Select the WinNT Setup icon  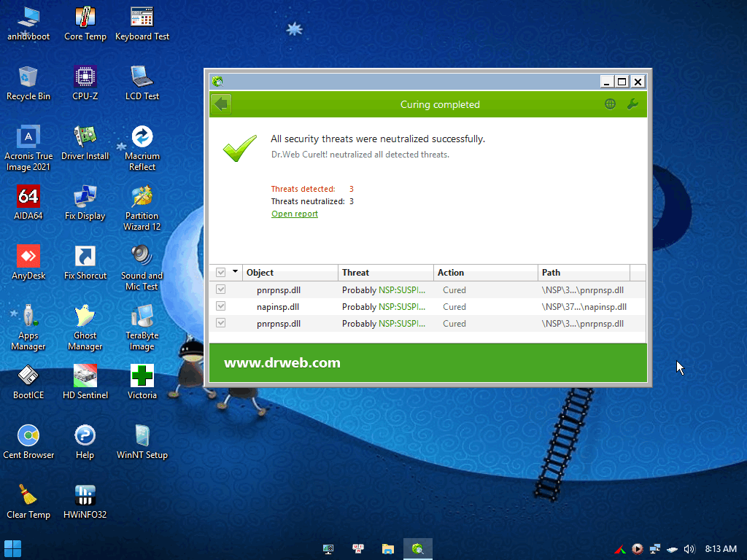click(142, 443)
